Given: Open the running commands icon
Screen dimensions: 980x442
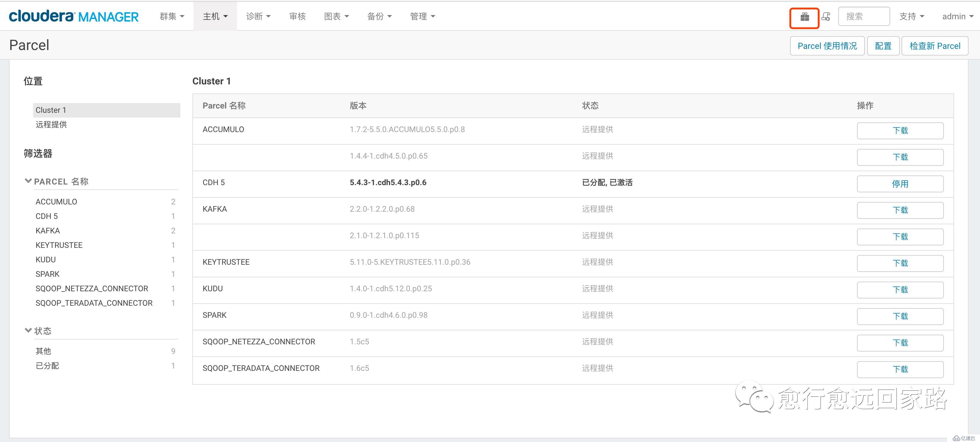Looking at the screenshot, I should click(x=826, y=17).
